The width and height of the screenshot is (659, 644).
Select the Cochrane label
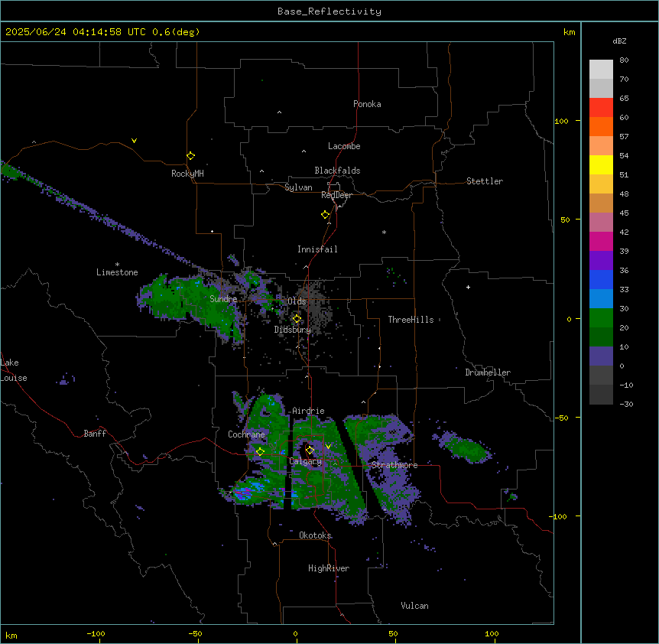(x=246, y=434)
